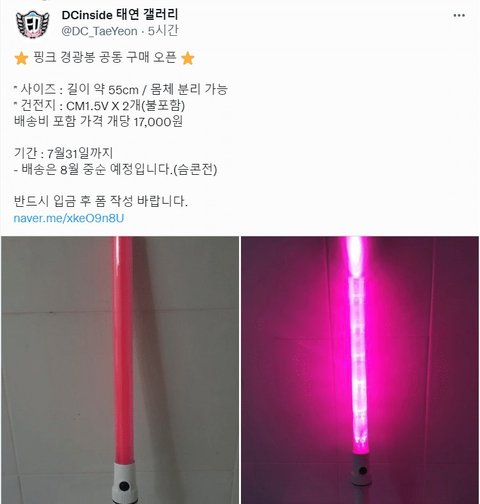This screenshot has width=480, height=504.
Task: Open the tweet via the 5시간 timestamp
Action: pyautogui.click(x=163, y=31)
